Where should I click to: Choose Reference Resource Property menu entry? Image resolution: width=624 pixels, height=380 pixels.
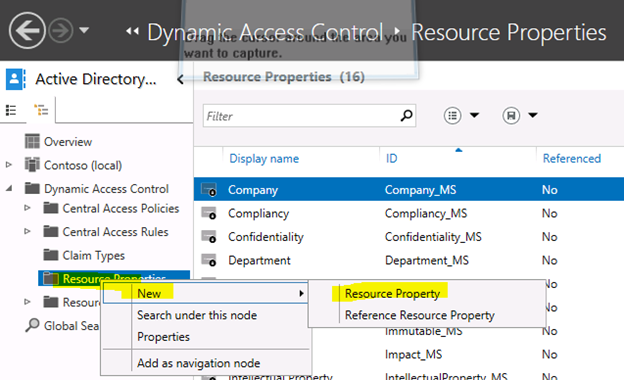[x=419, y=315]
